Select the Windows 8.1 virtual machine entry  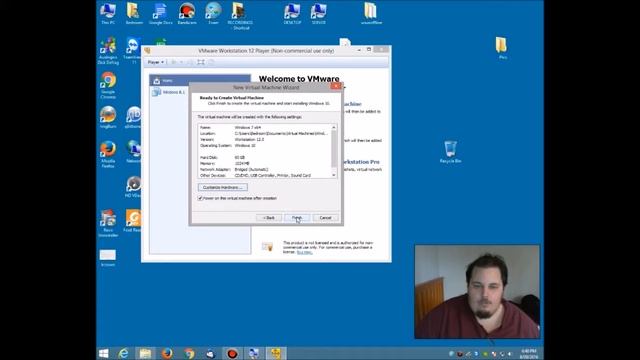point(169,92)
